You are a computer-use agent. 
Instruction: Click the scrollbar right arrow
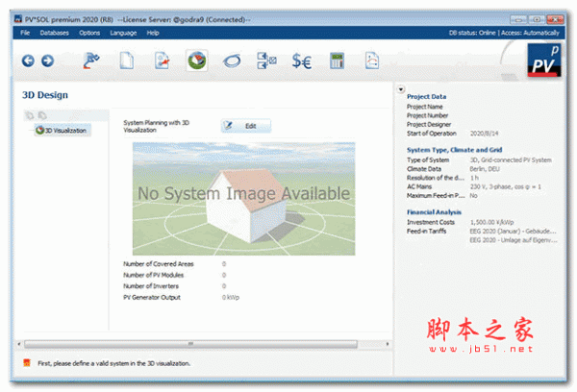click(x=388, y=344)
